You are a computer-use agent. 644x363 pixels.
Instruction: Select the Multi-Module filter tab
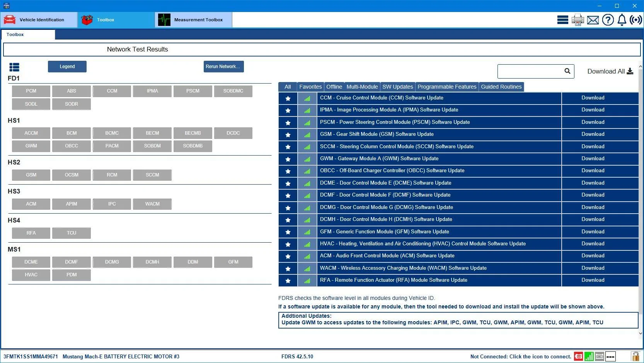click(362, 87)
